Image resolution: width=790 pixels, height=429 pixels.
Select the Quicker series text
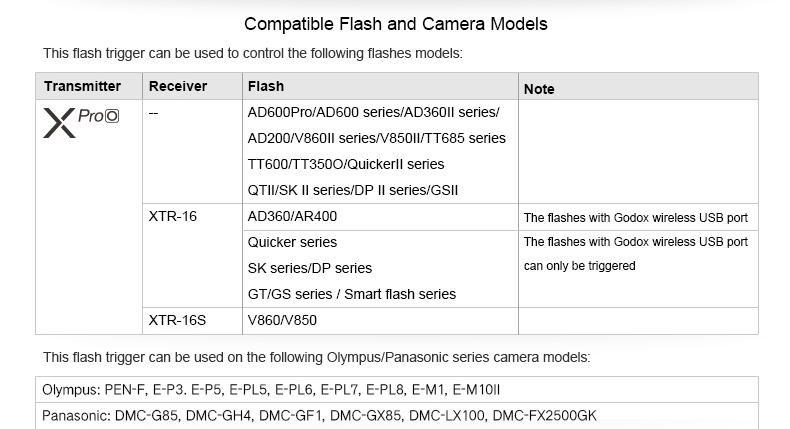pyautogui.click(x=292, y=242)
